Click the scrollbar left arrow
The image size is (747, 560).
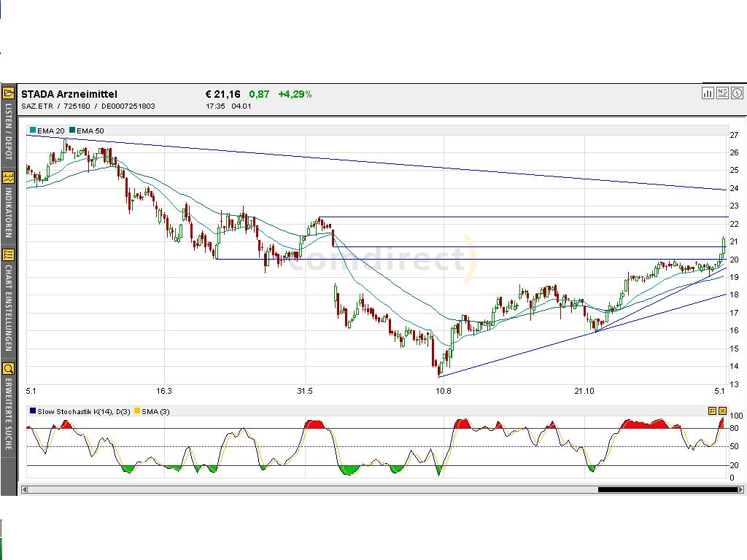(24, 489)
